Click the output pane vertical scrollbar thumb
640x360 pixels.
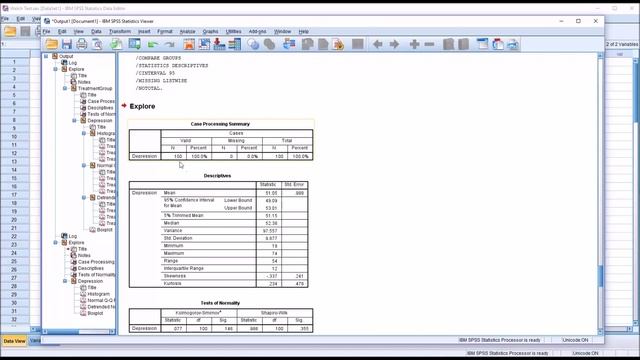[x=600, y=276]
